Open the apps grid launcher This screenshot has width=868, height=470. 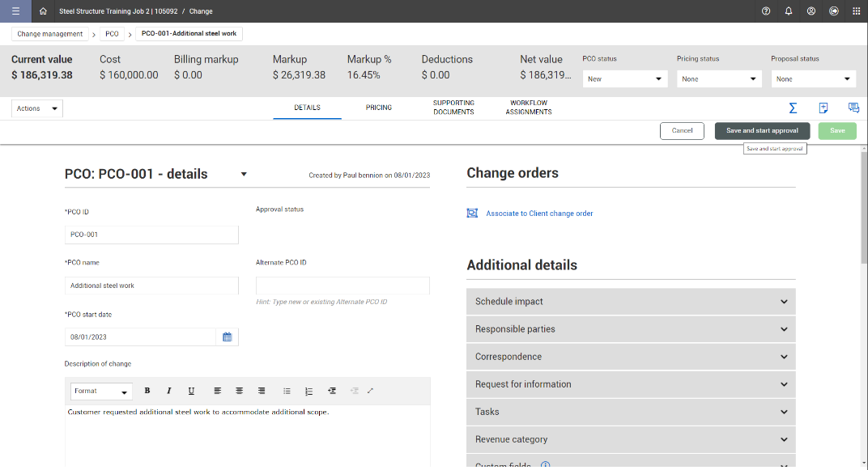click(x=857, y=11)
